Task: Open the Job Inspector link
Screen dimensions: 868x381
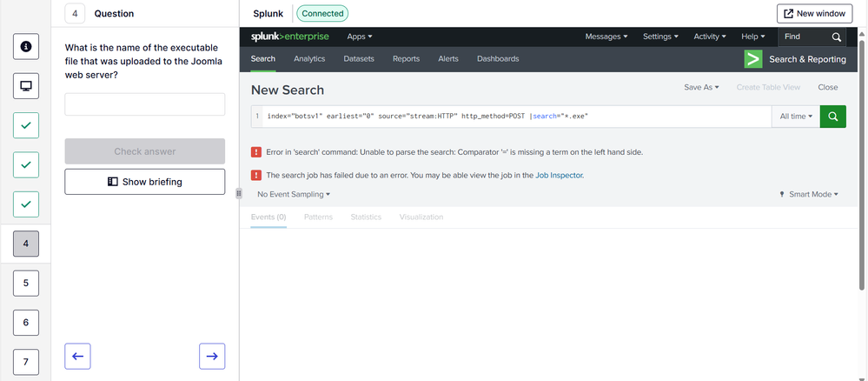Action: (x=559, y=175)
